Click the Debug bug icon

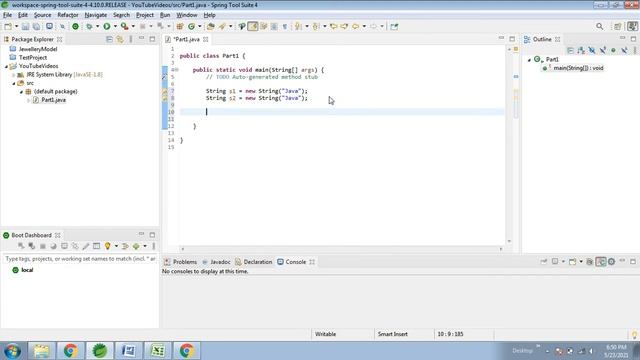[89, 27]
